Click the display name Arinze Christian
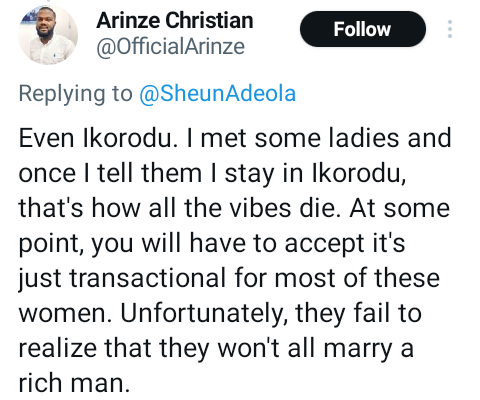This screenshot has width=480, height=400. point(175,21)
